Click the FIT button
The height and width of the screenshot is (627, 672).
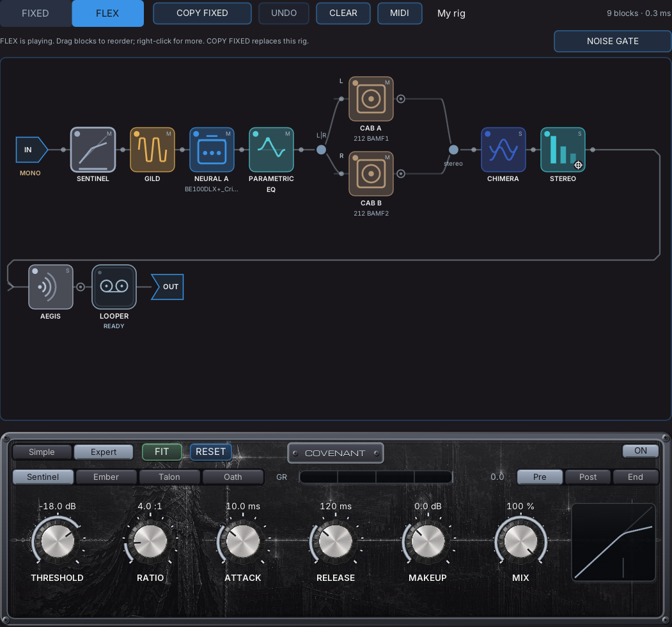pyautogui.click(x=162, y=452)
